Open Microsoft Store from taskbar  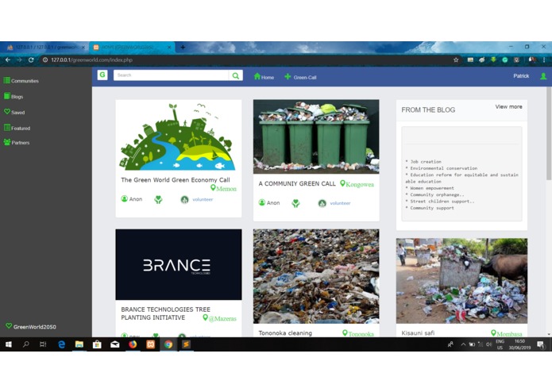pyautogui.click(x=97, y=344)
